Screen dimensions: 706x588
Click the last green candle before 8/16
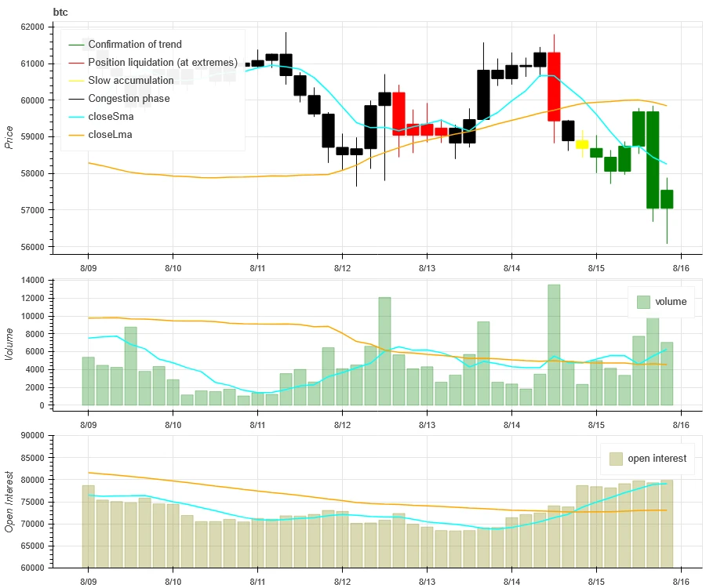666,199
